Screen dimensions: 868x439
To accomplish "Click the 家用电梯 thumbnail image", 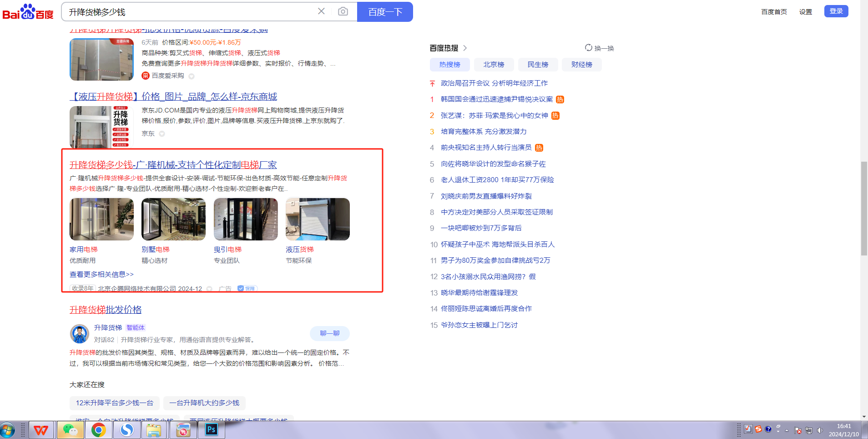I will tap(101, 219).
